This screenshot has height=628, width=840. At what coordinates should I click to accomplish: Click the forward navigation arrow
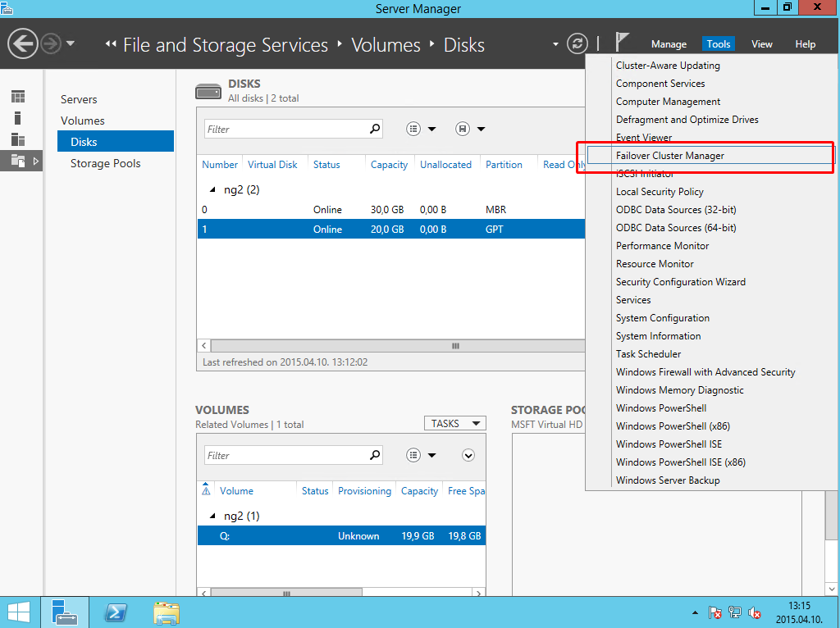(52, 43)
